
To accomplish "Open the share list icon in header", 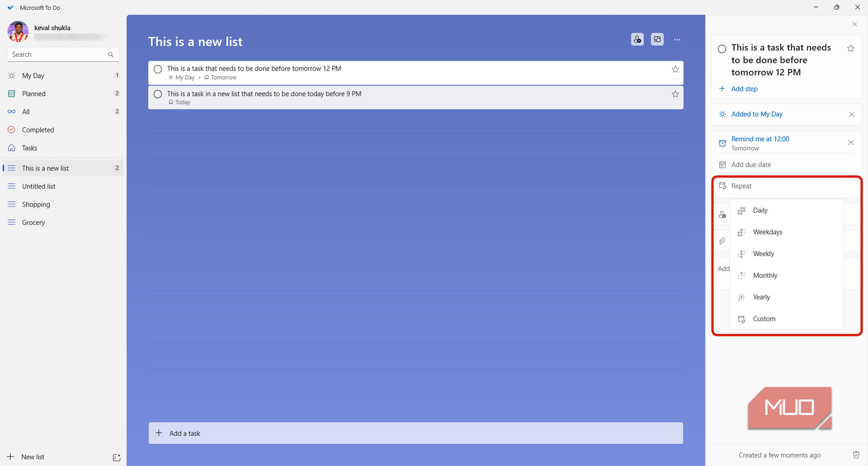I will click(637, 39).
